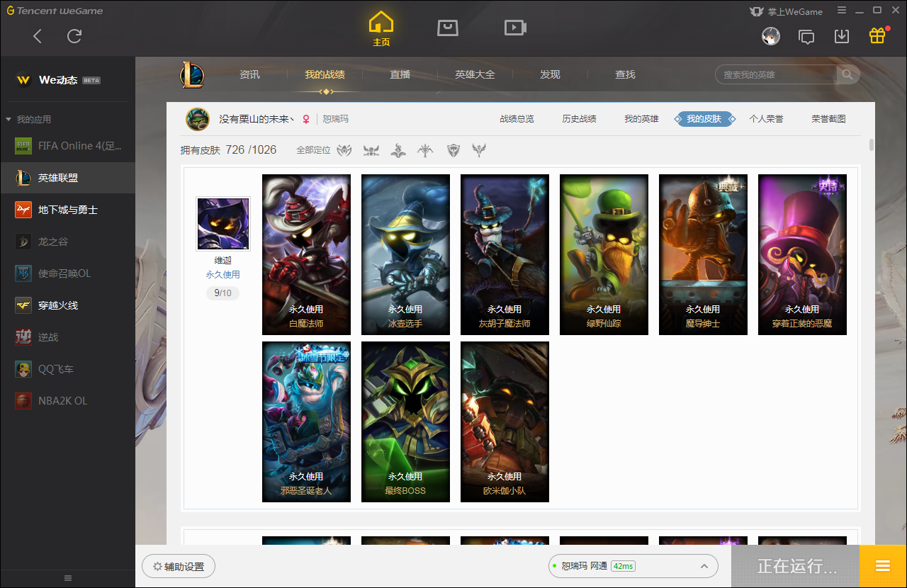The height and width of the screenshot is (588, 907).
Task: Switch to 荣誉截图 sub-tab
Action: click(x=828, y=119)
